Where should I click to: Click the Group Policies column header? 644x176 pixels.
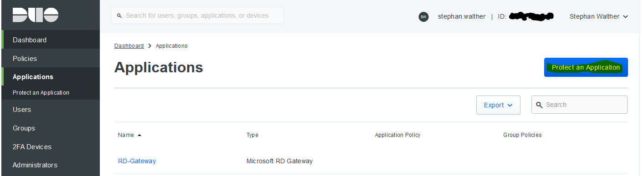coord(522,135)
